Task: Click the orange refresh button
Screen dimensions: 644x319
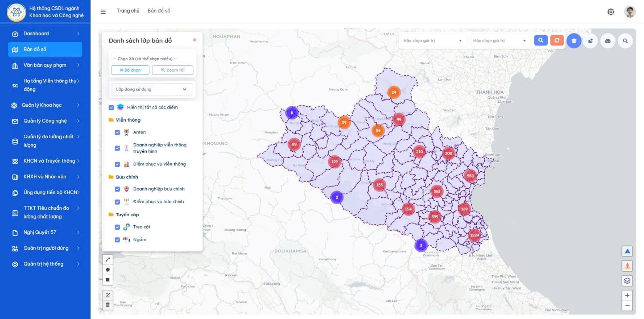Action: 557,41
